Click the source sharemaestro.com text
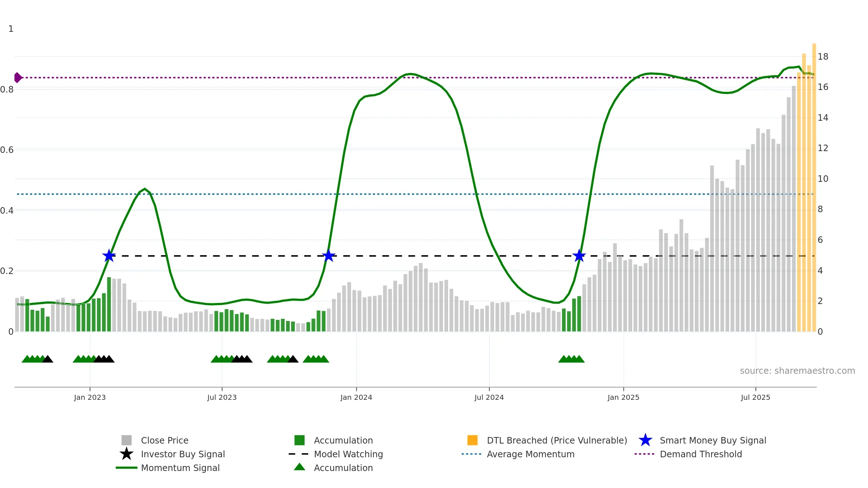 pos(797,371)
